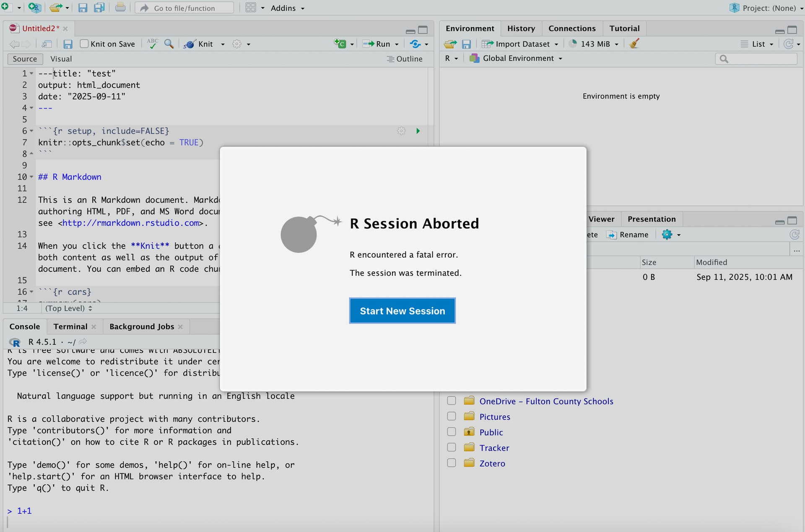The image size is (805, 532).
Task: Clear objects with the broom icon
Action: tap(634, 44)
